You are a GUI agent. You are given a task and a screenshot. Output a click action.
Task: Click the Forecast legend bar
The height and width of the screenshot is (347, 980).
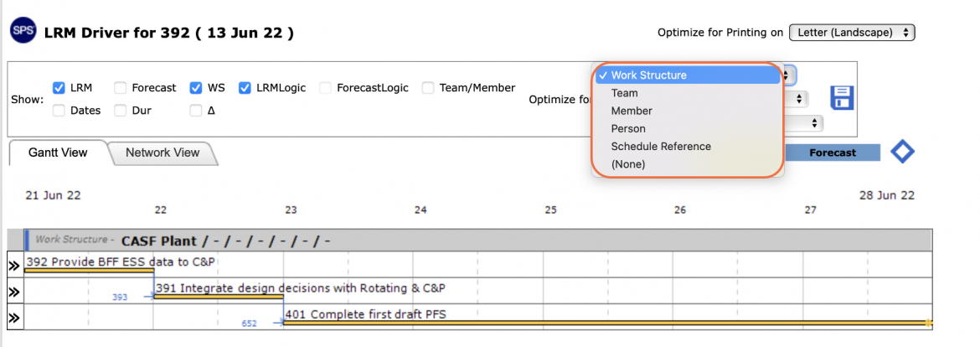(833, 153)
